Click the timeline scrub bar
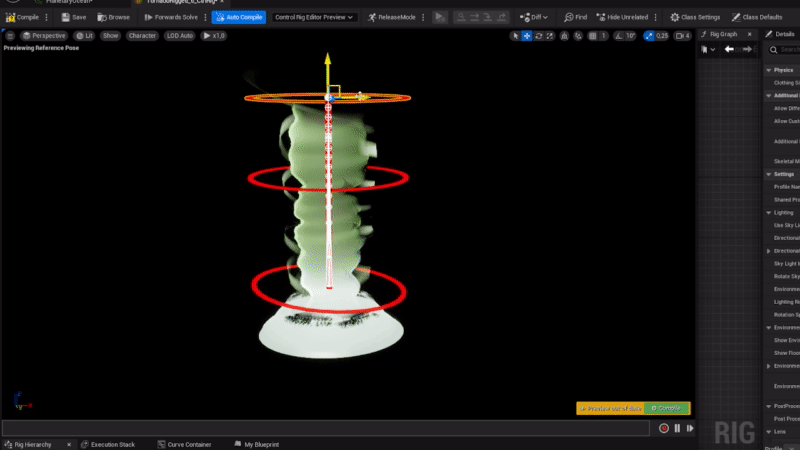The height and width of the screenshot is (450, 800). click(x=326, y=429)
